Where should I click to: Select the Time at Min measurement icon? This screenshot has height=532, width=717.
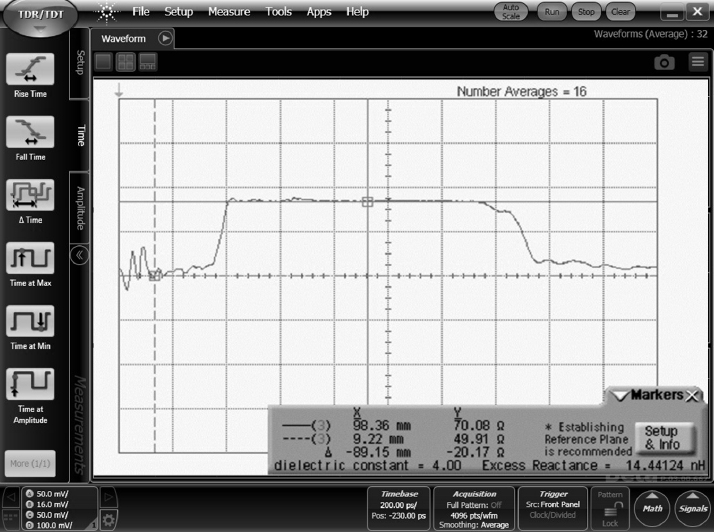30,322
